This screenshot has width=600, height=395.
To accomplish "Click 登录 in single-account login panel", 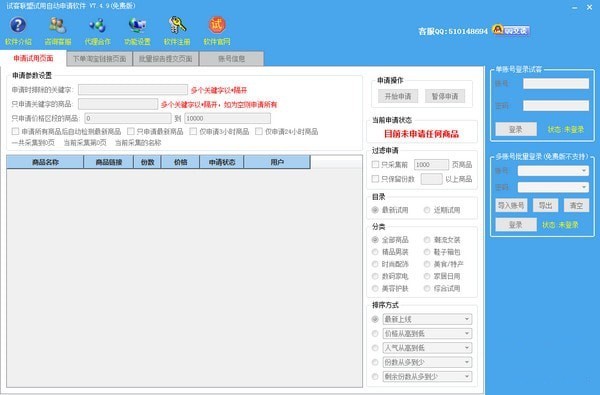I will point(516,129).
